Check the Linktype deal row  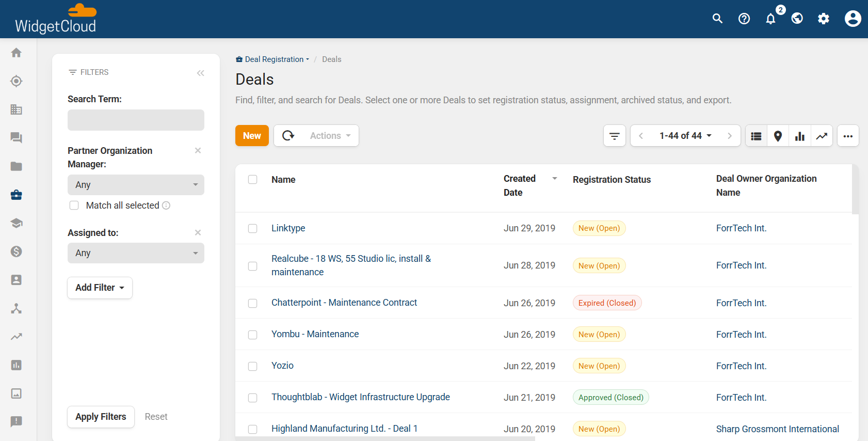252,228
